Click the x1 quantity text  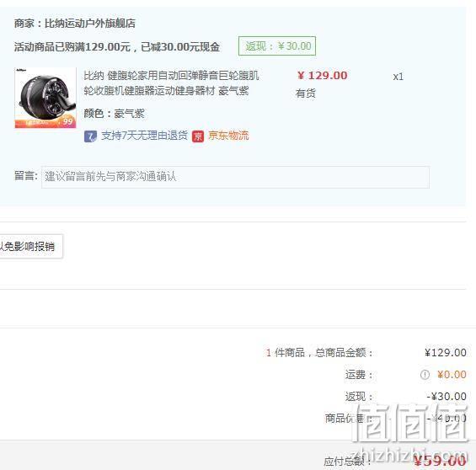398,77
